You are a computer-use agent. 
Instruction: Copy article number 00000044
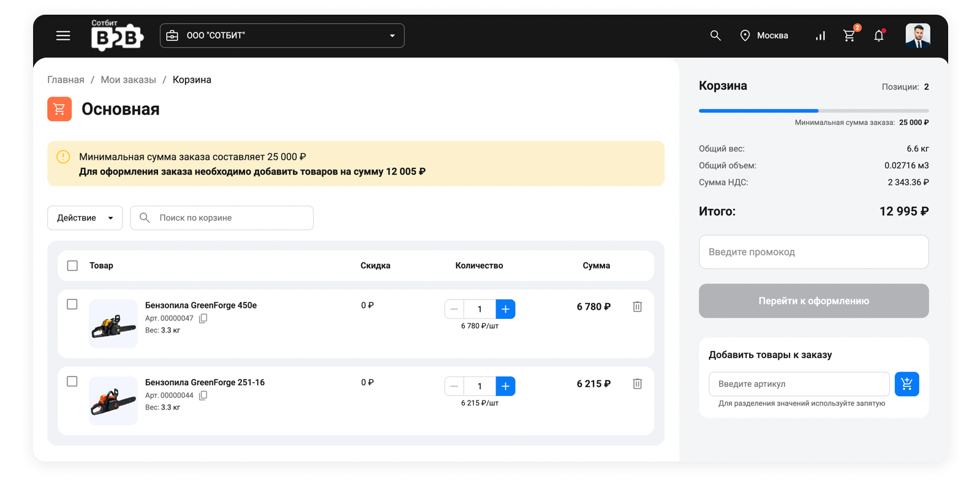[203, 395]
